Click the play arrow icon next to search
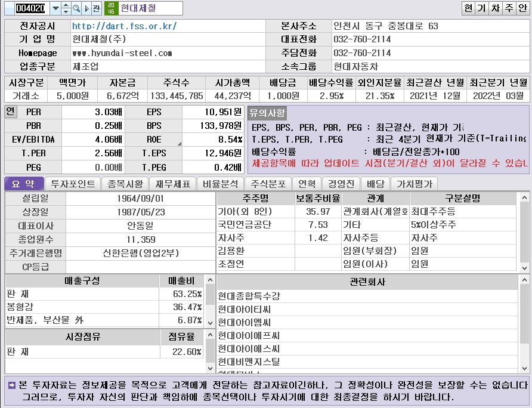 pyautogui.click(x=86, y=8)
